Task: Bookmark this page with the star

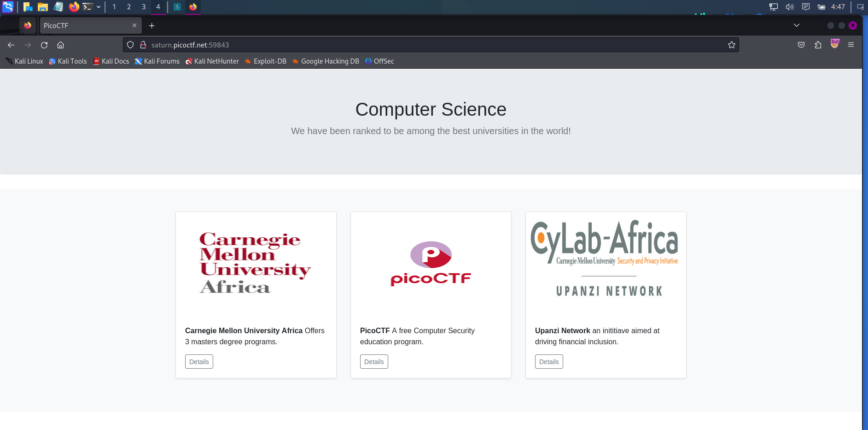Action: (x=731, y=45)
